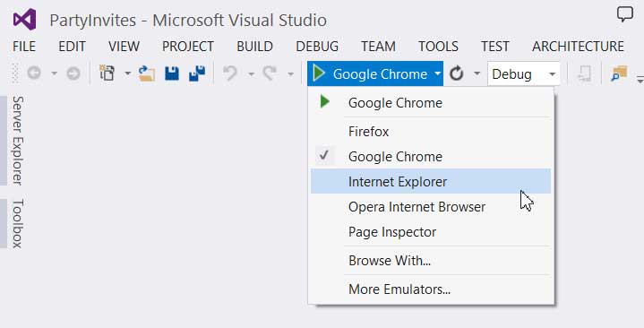Viewport: 644px width, 328px height.
Task: Open the feedback speech bubble icon
Action: [x=624, y=14]
